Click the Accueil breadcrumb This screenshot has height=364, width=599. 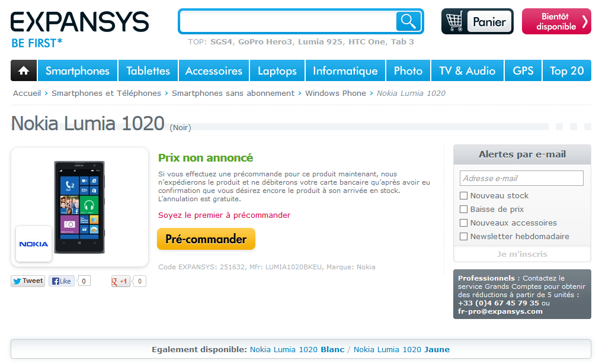click(x=27, y=94)
